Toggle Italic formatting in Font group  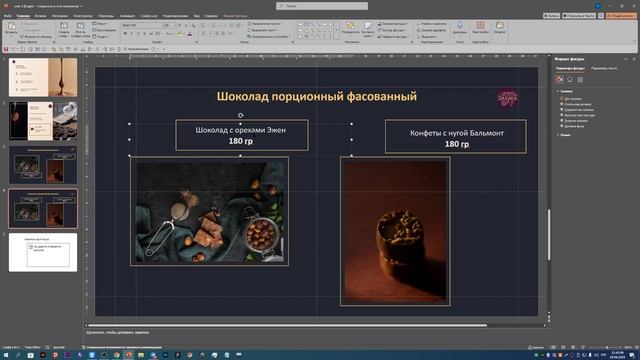click(132, 34)
